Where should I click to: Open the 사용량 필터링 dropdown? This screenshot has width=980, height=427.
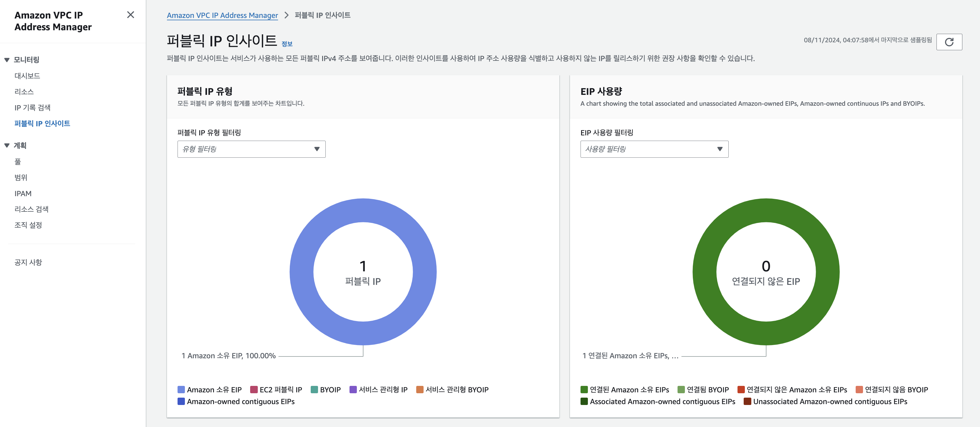(654, 149)
